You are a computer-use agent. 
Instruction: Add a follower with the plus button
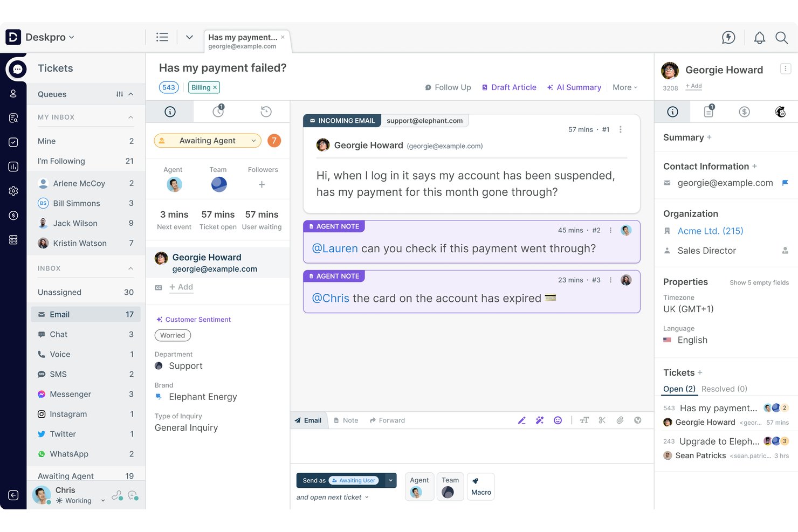click(262, 184)
